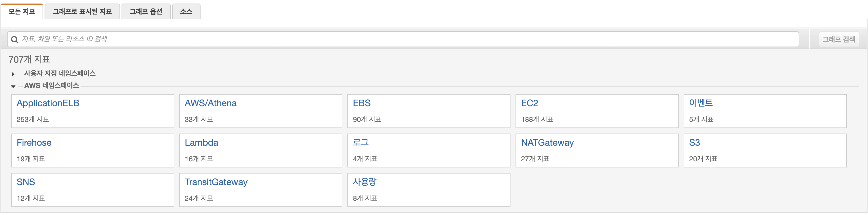Click 5개 지표 under 이벤트
Screen dimensions: 868x215
pos(701,119)
